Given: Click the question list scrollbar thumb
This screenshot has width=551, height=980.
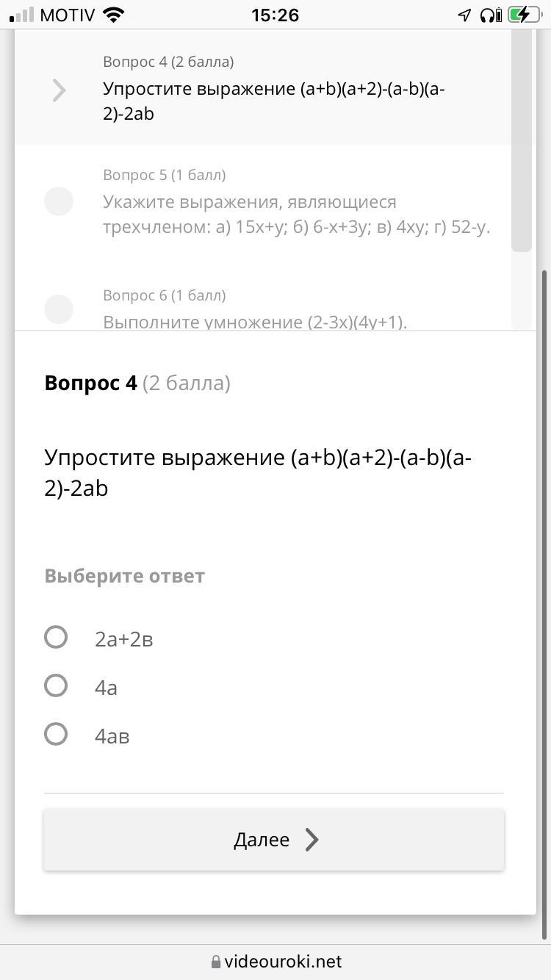Looking at the screenshot, I should point(522,140).
